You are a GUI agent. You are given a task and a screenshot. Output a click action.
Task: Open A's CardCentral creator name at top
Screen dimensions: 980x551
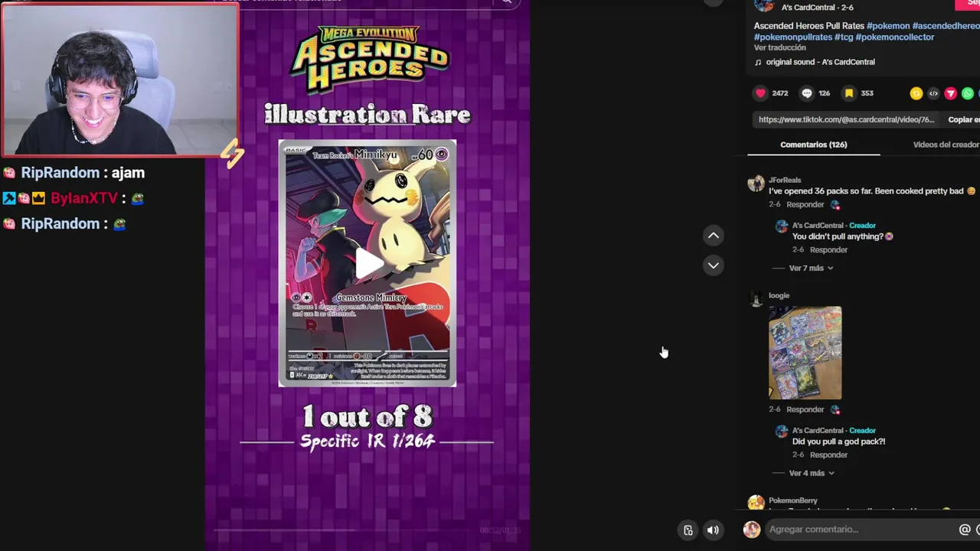coord(818,8)
